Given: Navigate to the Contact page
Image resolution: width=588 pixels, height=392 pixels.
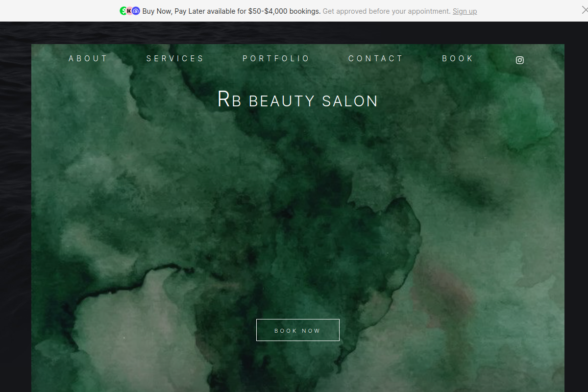Looking at the screenshot, I should [375, 58].
